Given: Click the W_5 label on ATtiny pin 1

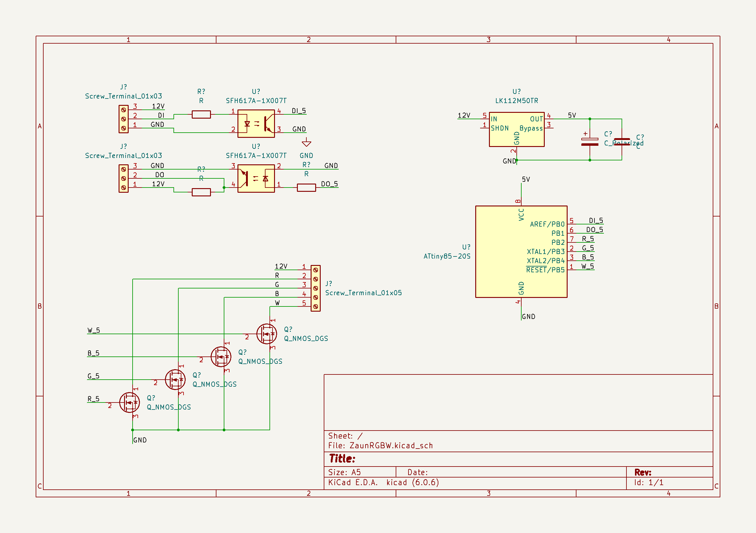Looking at the screenshot, I should tap(587, 266).
